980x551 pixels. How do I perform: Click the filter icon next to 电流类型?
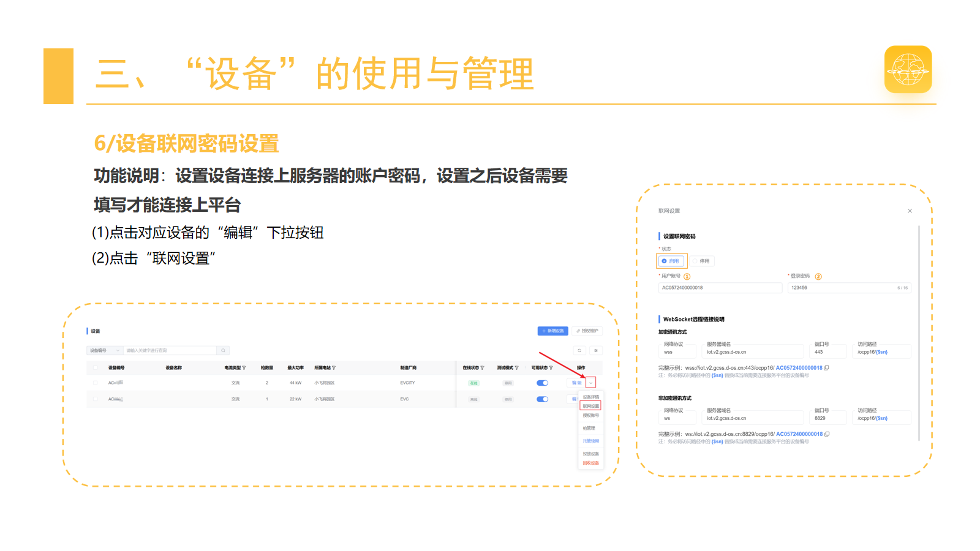(244, 368)
